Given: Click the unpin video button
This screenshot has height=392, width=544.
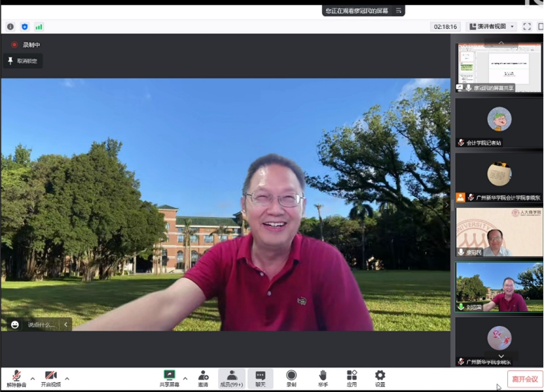Looking at the screenshot, I should point(23,61).
